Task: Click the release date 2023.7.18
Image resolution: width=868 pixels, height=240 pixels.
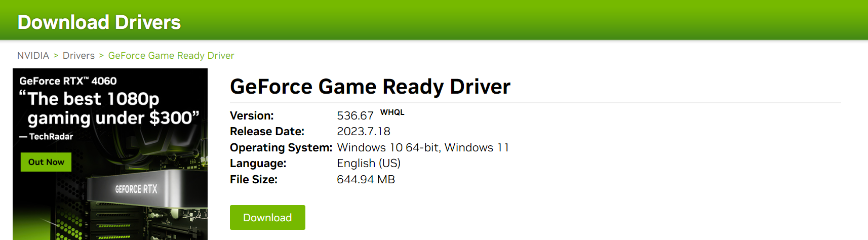Action: [363, 132]
